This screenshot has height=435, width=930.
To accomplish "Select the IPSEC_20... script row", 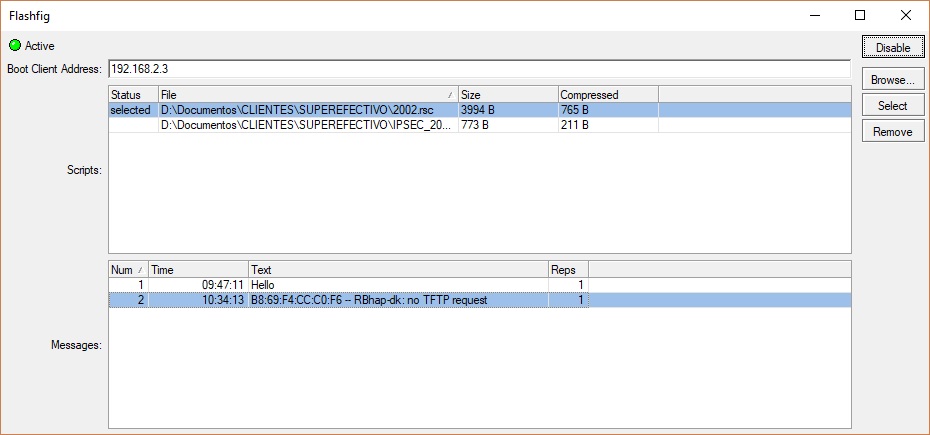I will [479, 125].
